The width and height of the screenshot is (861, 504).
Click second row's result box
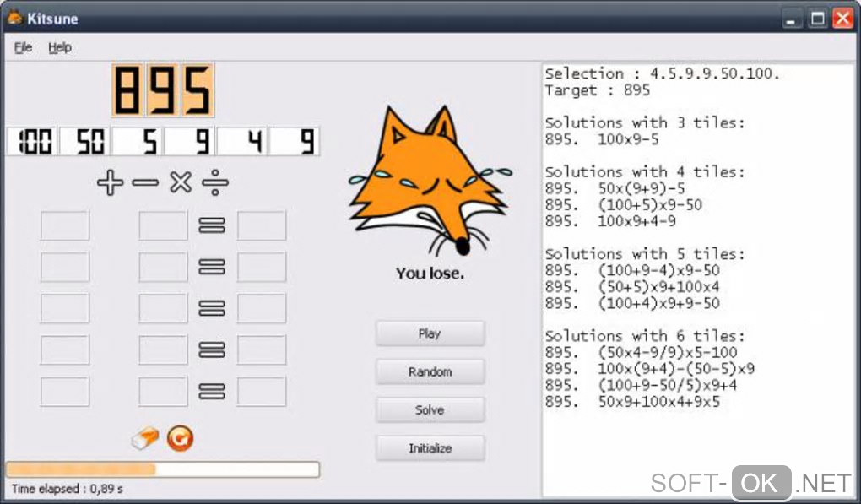click(x=262, y=267)
